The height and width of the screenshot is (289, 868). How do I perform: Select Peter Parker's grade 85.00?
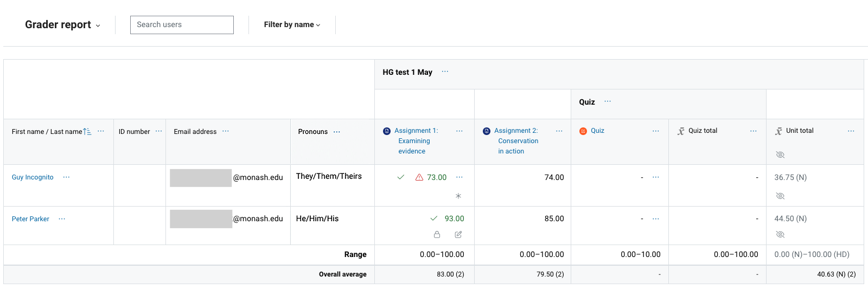tap(554, 219)
